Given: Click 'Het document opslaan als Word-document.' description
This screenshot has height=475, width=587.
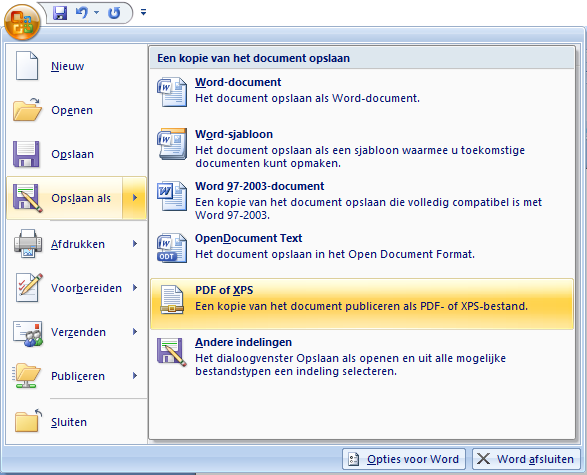Looking at the screenshot, I should [x=307, y=98].
